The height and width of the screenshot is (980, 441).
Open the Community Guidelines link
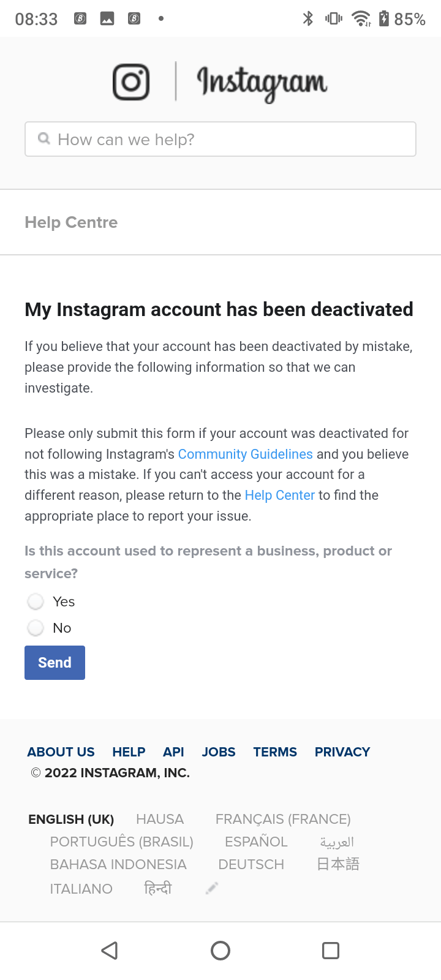[245, 454]
